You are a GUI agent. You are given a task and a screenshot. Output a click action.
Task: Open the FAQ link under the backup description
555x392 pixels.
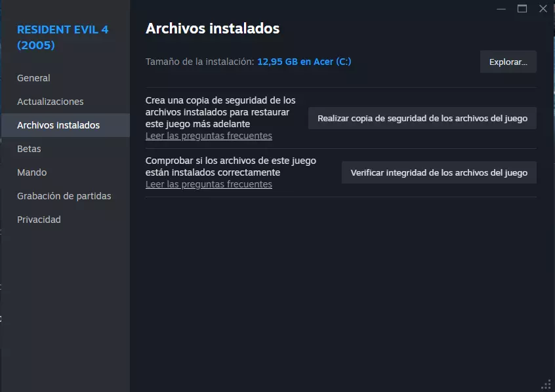[209, 136]
